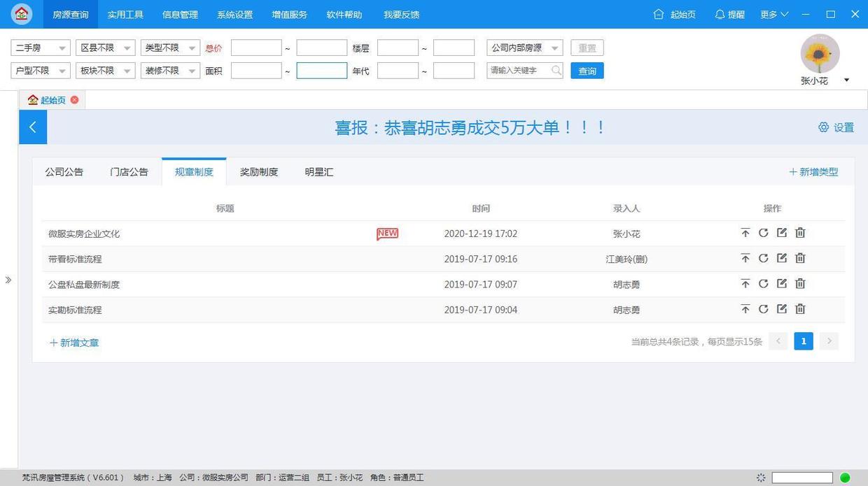
Task: Switch to the 明星汇 tab
Action: 319,171
